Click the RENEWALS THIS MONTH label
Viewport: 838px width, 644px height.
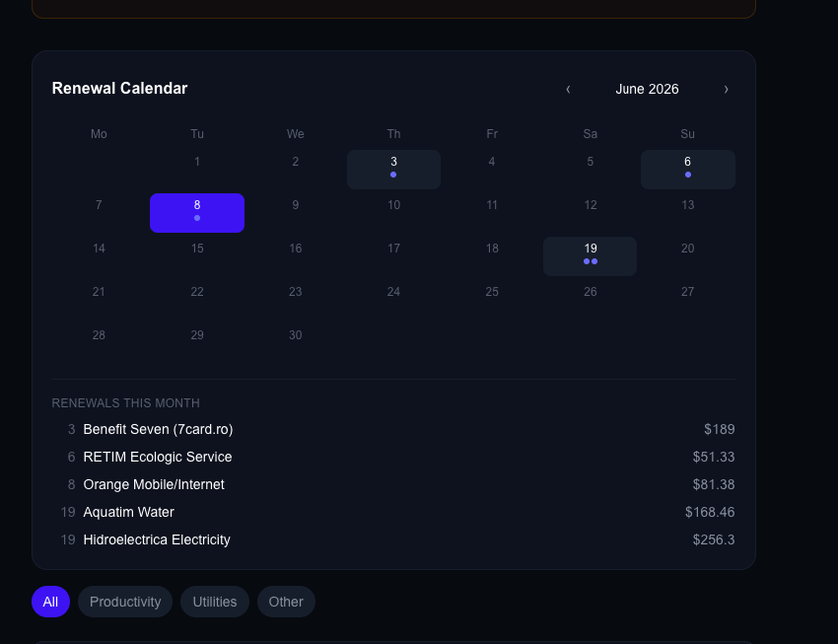point(125,403)
